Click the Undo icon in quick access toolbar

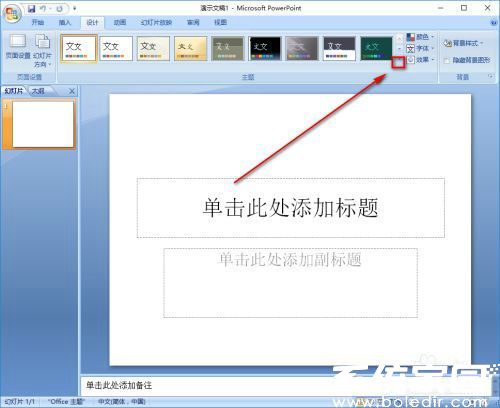(x=43, y=8)
